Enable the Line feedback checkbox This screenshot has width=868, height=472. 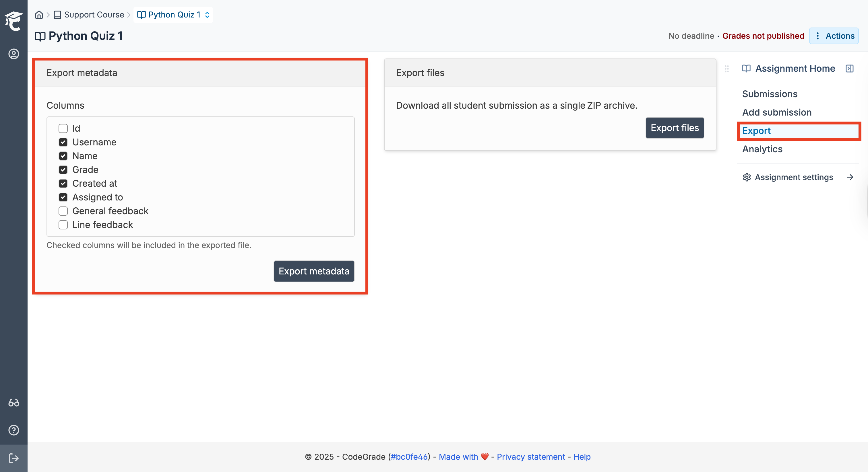click(63, 225)
